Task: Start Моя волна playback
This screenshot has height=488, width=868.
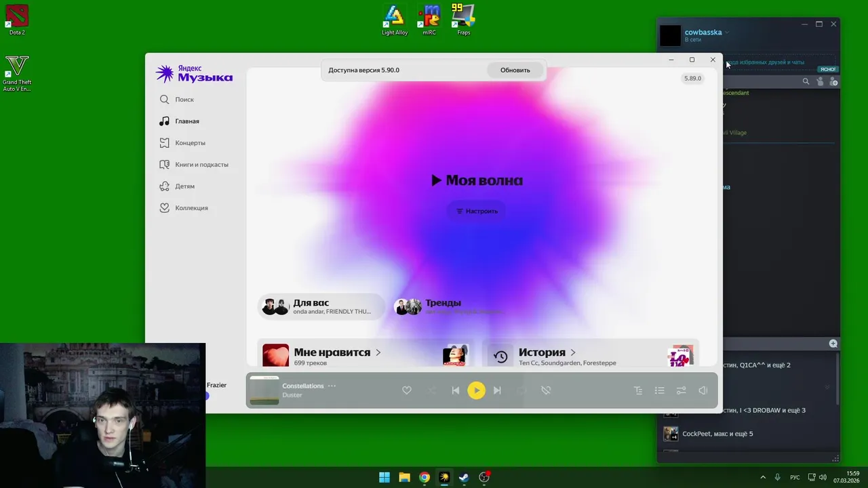Action: 477,180
